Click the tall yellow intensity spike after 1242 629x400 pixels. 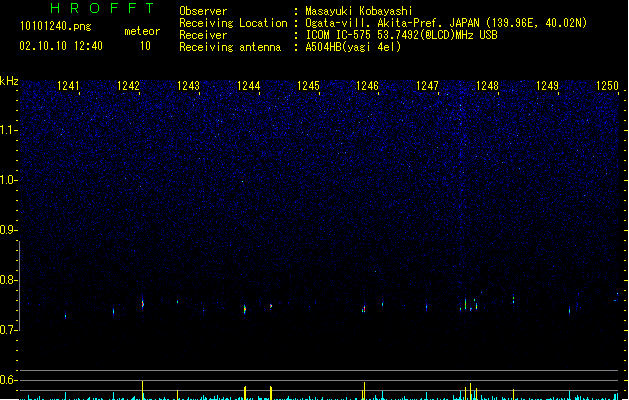[x=142, y=390]
